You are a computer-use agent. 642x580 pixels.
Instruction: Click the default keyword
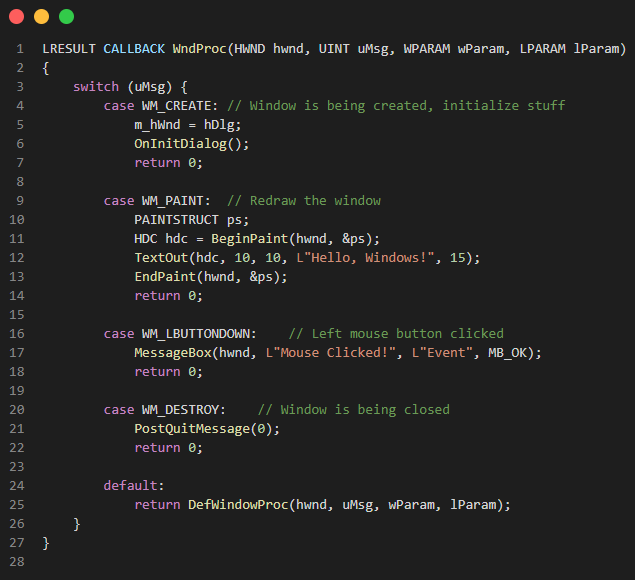[x=130, y=486]
